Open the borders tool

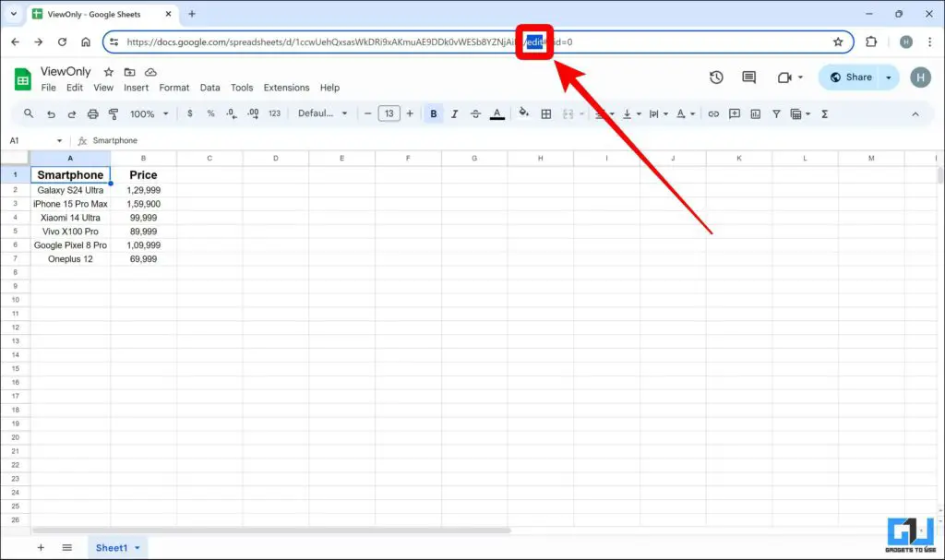[546, 113]
